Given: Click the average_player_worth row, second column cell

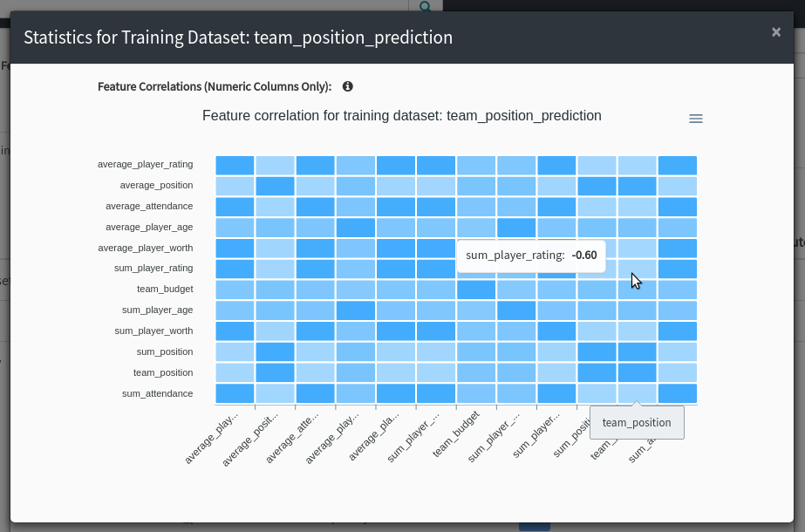Looking at the screenshot, I should coord(276,248).
